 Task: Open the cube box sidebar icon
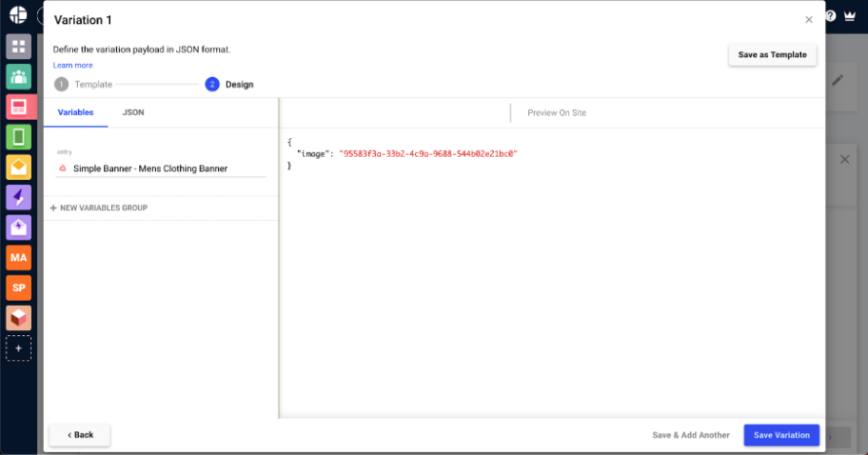click(18, 318)
